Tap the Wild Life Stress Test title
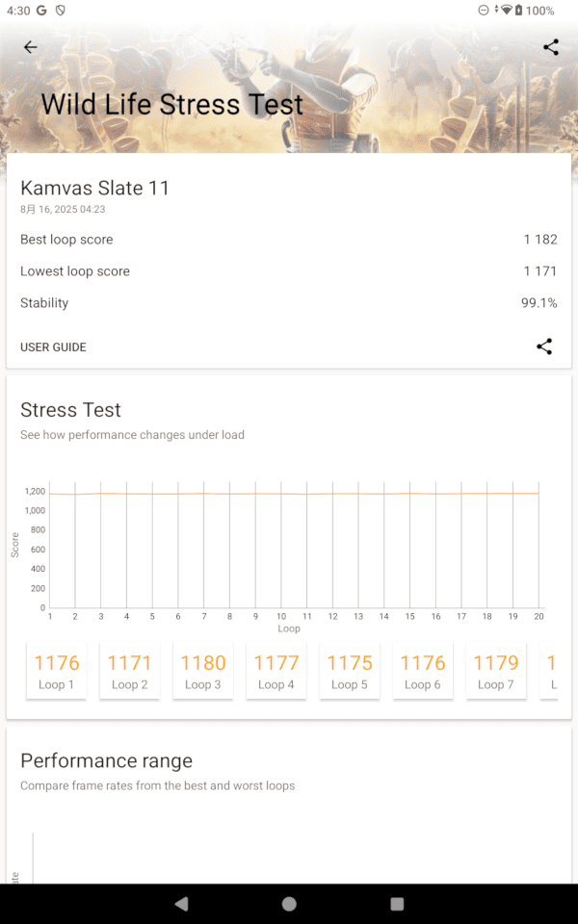The width and height of the screenshot is (578, 924). 172,104
